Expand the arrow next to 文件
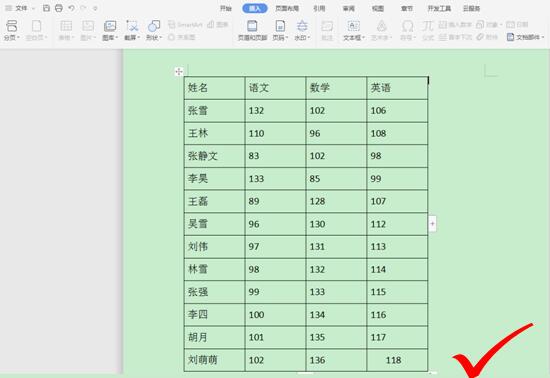This screenshot has height=378, width=550. (34, 8)
